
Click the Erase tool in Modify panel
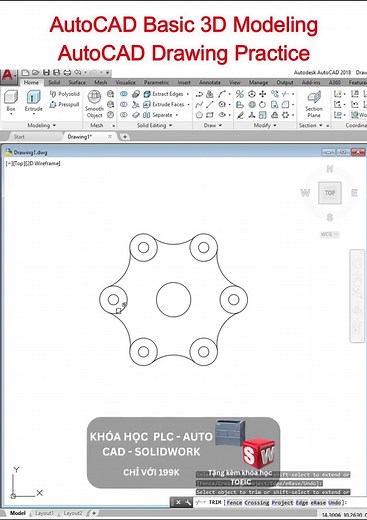240,115
